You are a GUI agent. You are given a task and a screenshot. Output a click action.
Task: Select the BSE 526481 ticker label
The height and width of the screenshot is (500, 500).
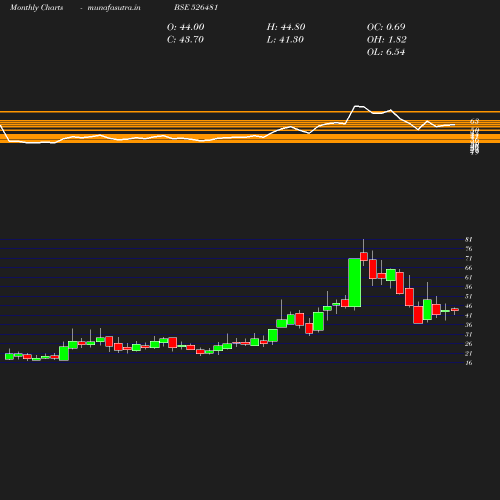pos(196,7)
